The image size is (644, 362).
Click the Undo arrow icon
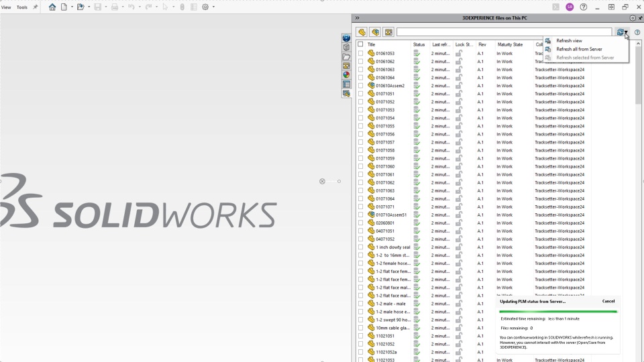point(131,7)
